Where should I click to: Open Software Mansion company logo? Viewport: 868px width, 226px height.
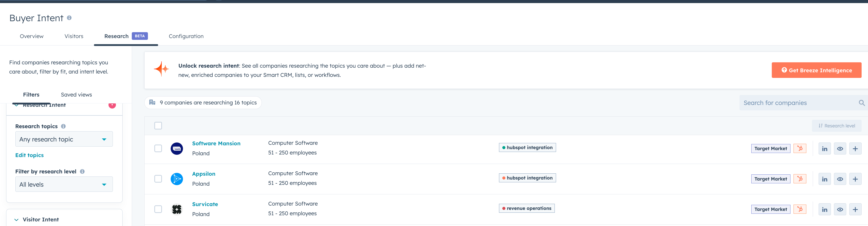pyautogui.click(x=177, y=148)
